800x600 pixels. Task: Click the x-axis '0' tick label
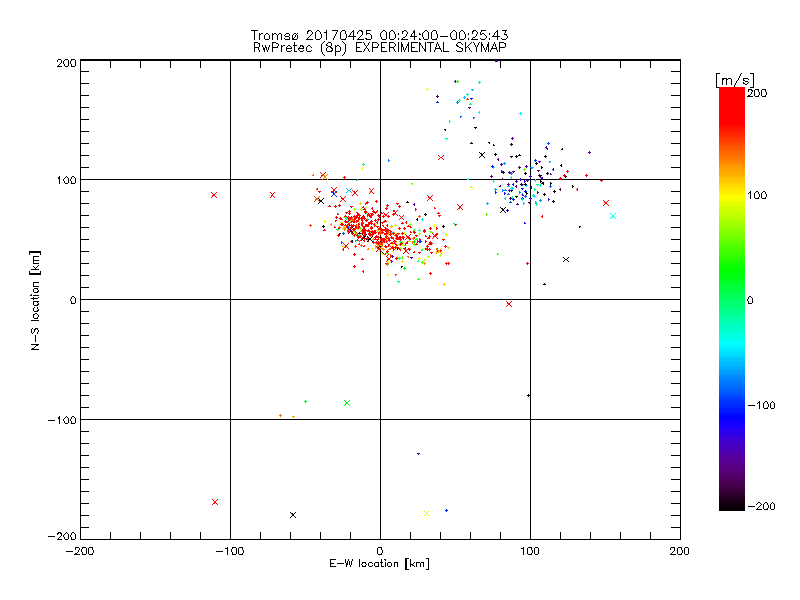(x=380, y=551)
